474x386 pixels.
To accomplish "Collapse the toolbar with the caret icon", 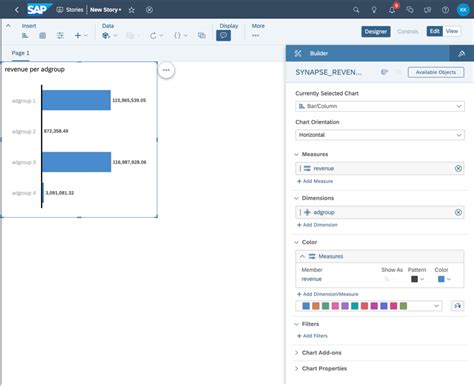I will [8, 26].
